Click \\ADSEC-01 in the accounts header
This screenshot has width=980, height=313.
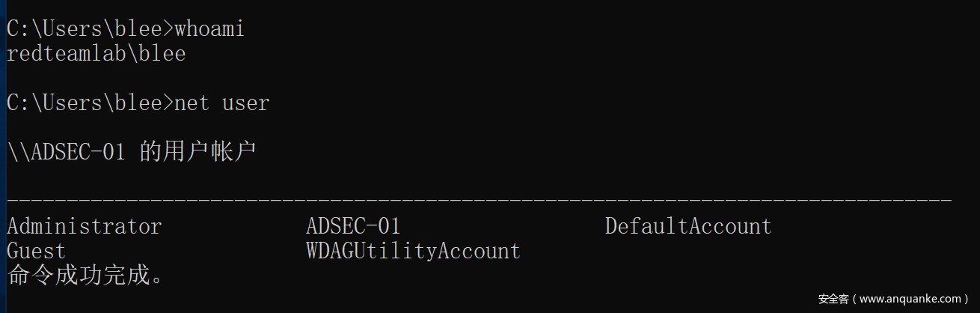[66, 152]
